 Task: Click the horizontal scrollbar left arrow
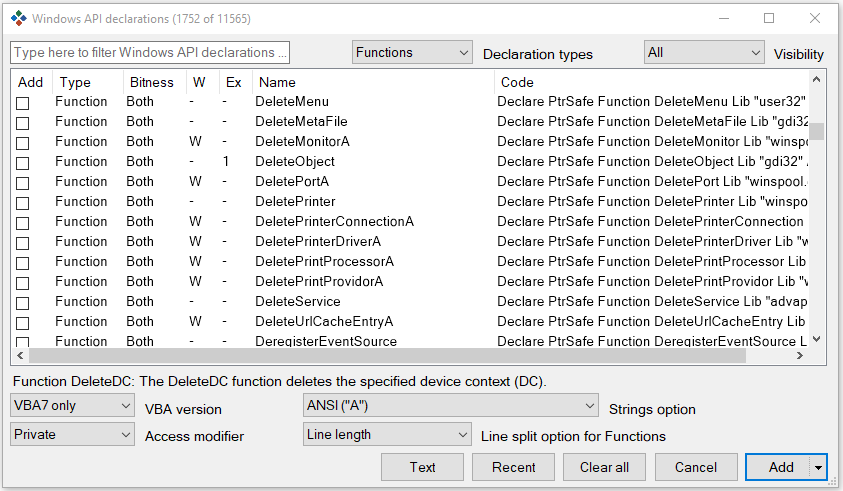20,355
